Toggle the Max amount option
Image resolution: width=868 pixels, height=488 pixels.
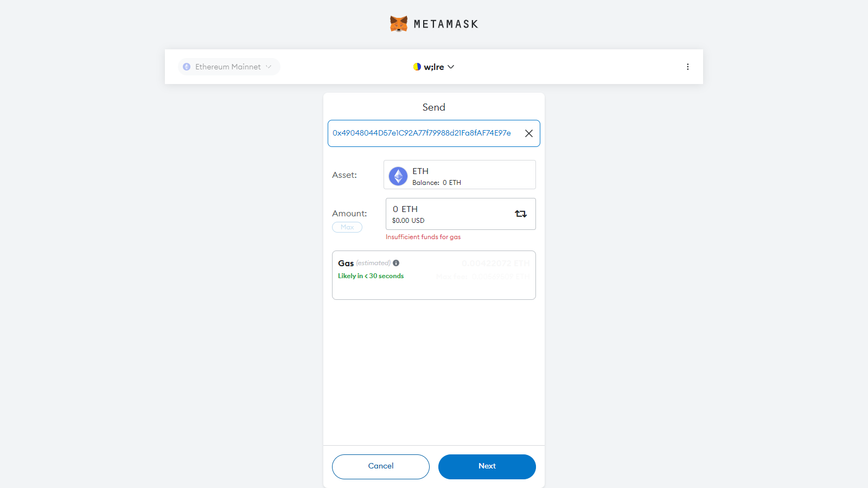[x=347, y=227]
